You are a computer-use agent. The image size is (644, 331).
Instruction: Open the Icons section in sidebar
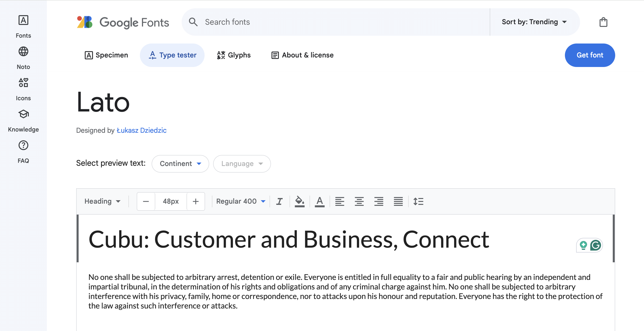(23, 89)
